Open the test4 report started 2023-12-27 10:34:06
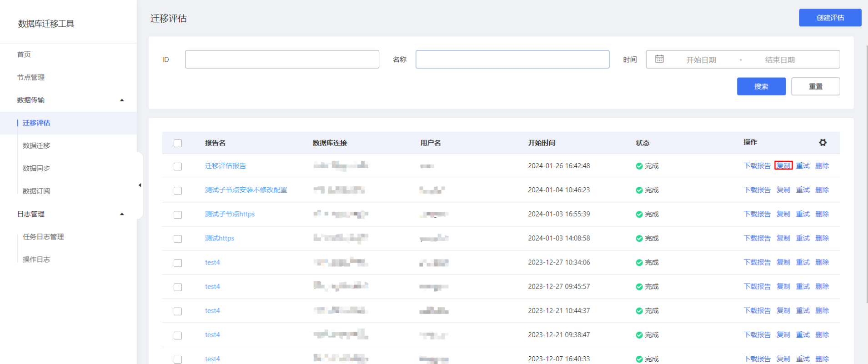 coord(212,262)
